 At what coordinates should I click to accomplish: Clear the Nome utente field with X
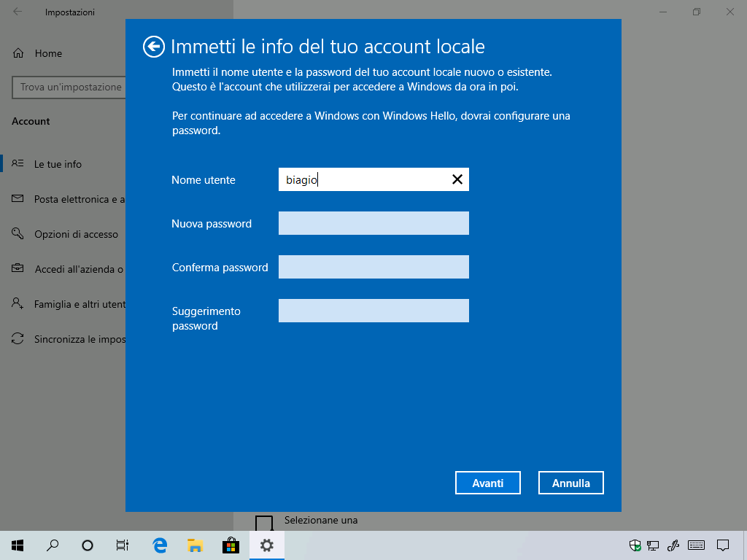[x=457, y=179]
